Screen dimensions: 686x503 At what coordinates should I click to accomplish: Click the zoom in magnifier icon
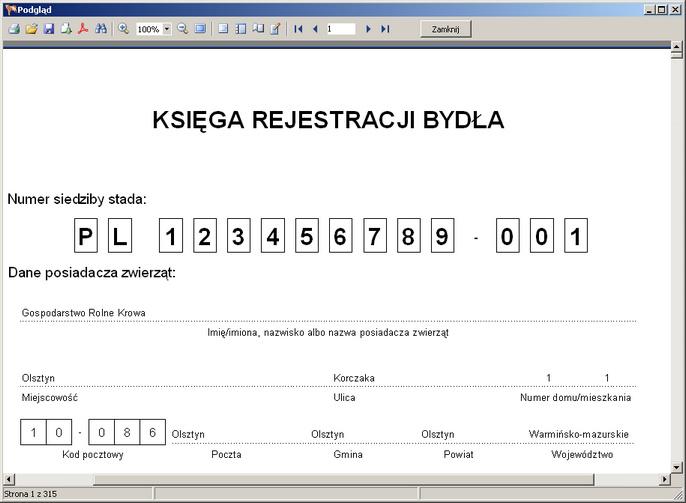pos(124,29)
